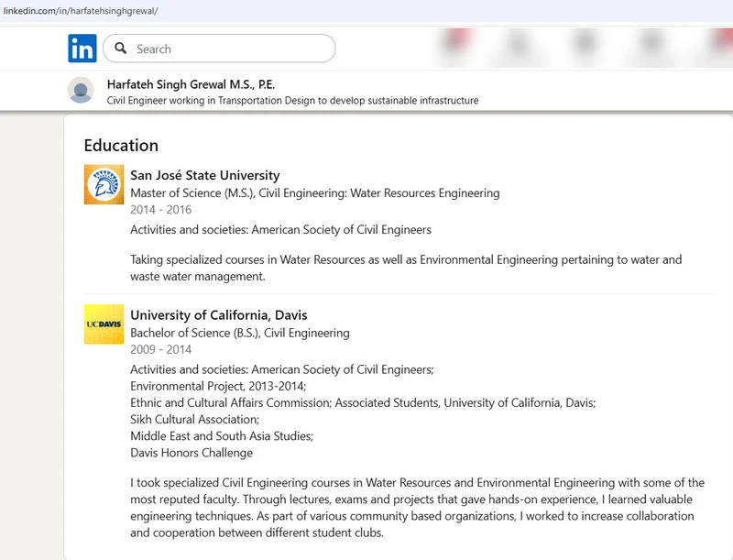Viewport: 733px width, 560px height.
Task: Focus the LinkedIn Search input field
Action: [229, 49]
